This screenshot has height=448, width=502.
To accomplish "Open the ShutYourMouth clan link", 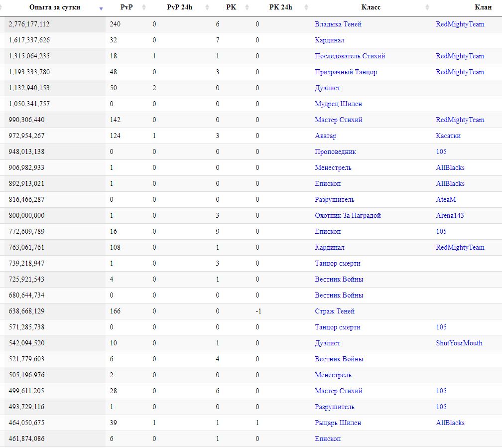I will pos(459,343).
